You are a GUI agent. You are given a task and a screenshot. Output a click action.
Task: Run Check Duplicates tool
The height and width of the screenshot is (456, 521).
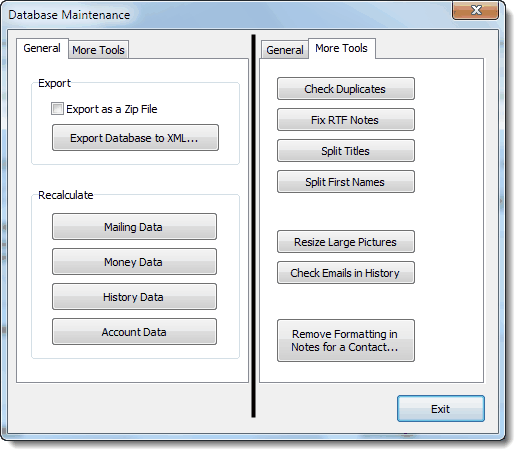pyautogui.click(x=346, y=89)
